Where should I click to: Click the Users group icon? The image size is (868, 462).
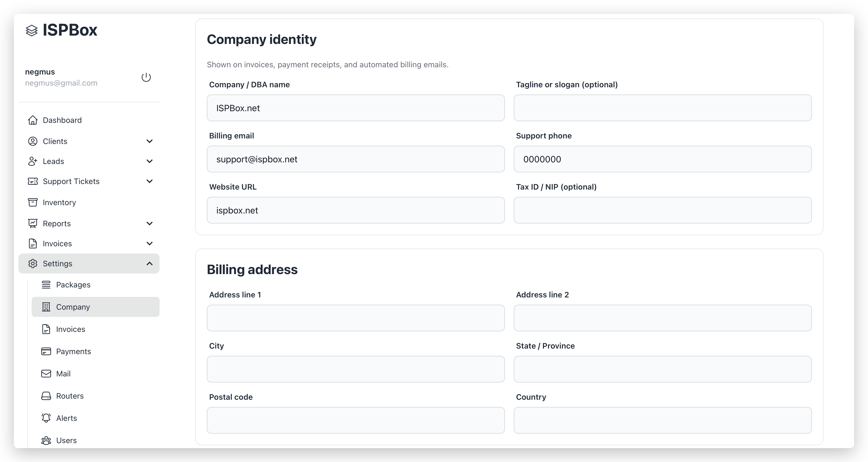[x=46, y=440]
